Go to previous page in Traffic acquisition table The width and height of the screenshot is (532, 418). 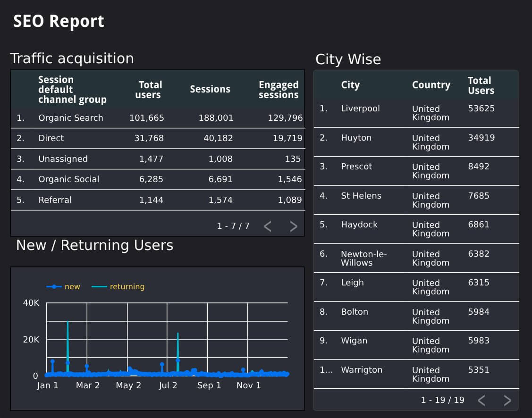pos(268,226)
